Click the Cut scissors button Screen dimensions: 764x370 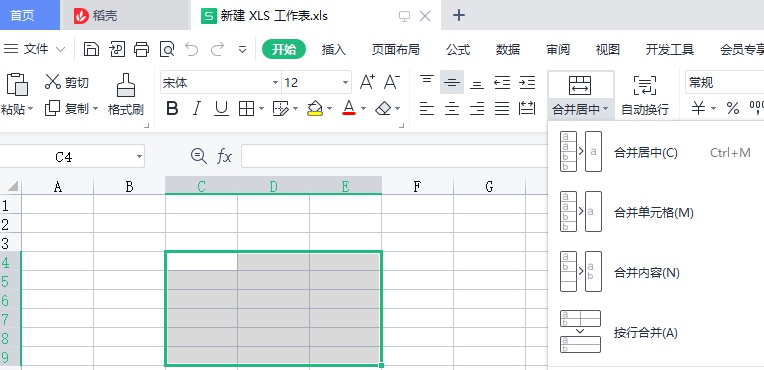[67, 82]
